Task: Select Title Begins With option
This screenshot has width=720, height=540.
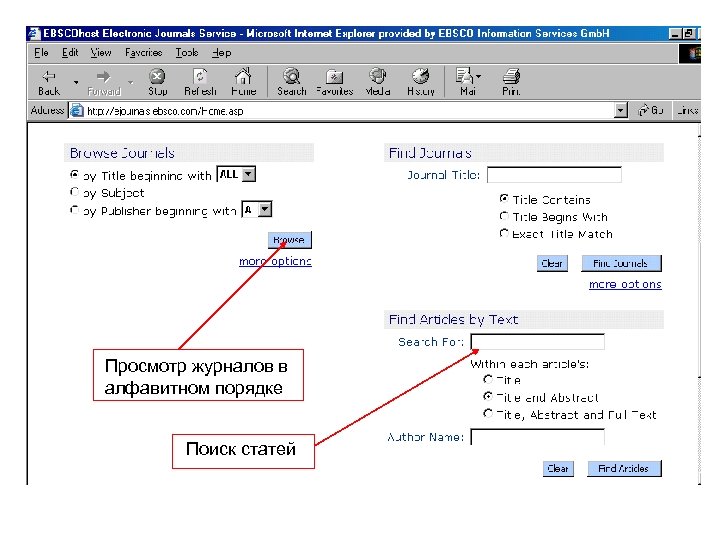Action: pos(504,216)
